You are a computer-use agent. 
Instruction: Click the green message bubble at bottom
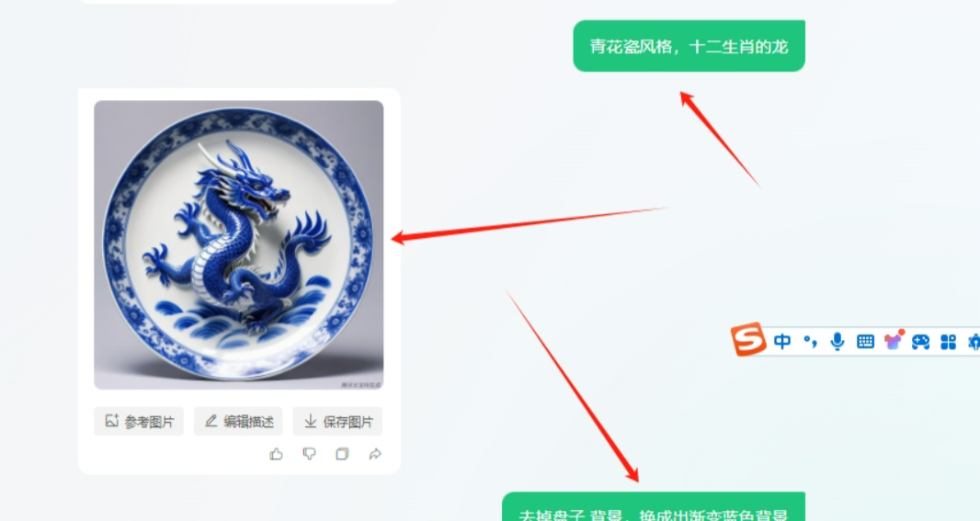[654, 507]
